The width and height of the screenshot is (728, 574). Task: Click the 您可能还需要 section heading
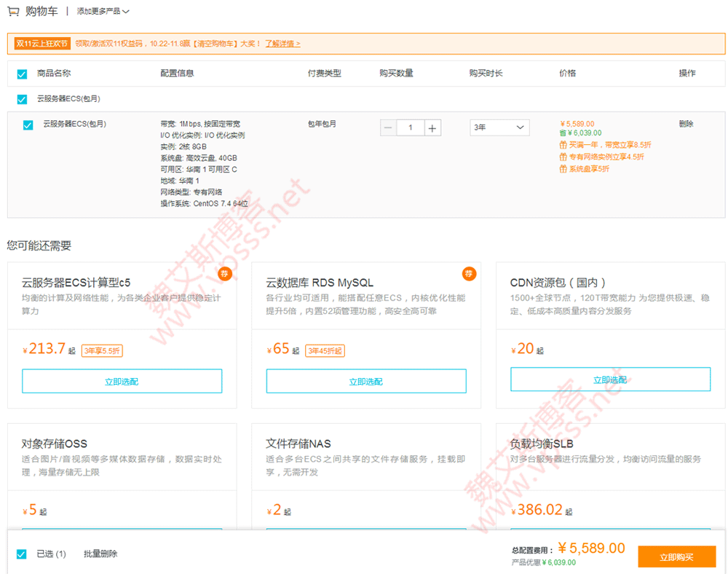tap(39, 245)
